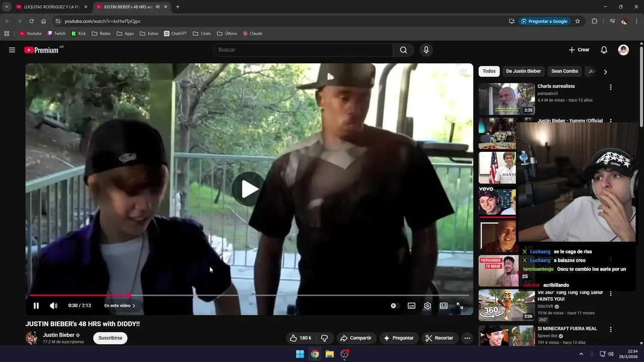The height and width of the screenshot is (362, 644).
Task: Dislike the video thumbs down
Action: tap(325, 338)
